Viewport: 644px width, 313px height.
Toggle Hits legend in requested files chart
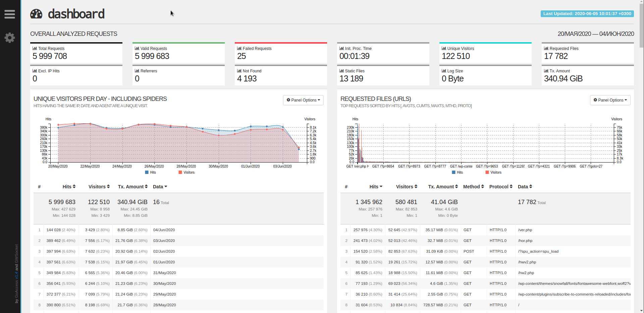(x=457, y=172)
